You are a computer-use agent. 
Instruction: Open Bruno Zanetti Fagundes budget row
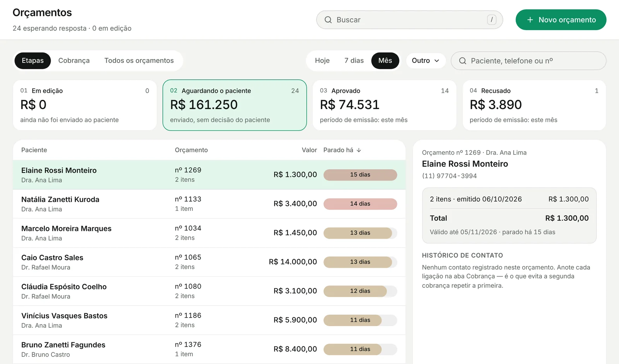click(209, 349)
